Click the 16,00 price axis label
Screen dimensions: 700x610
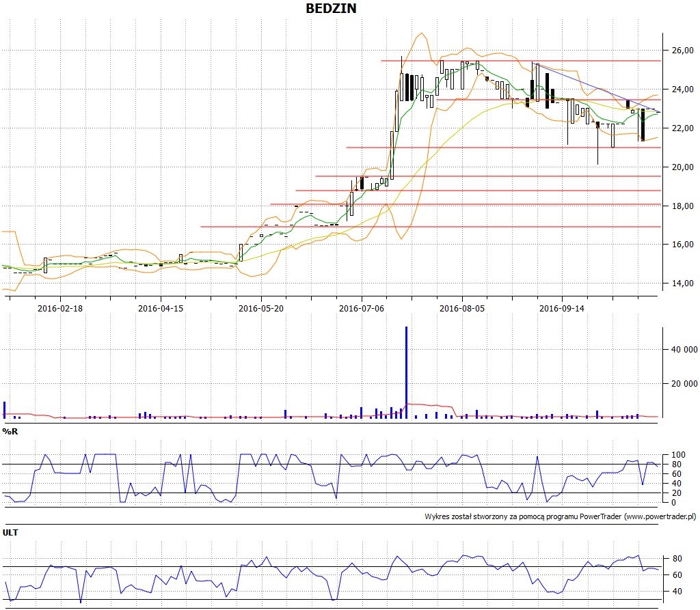(683, 244)
